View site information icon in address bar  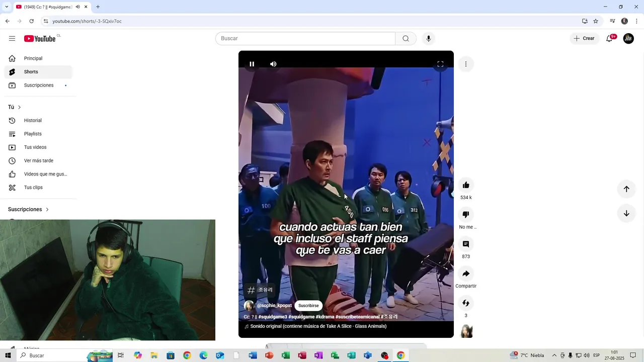(46, 21)
